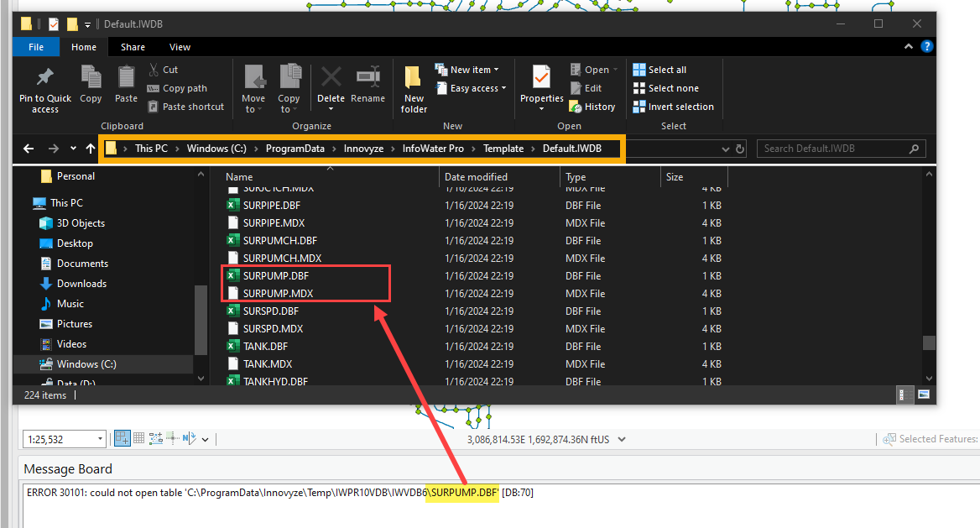Click Innovyze in the address breadcrumb
This screenshot has height=528, width=980.
point(364,149)
